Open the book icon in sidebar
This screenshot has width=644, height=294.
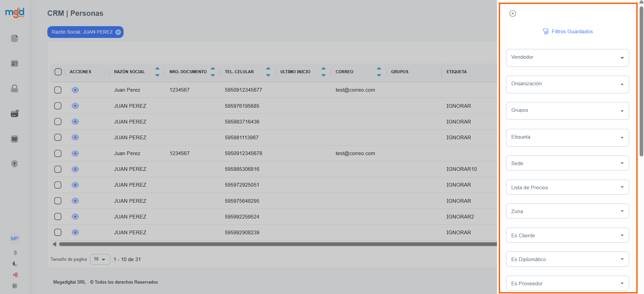click(x=14, y=139)
